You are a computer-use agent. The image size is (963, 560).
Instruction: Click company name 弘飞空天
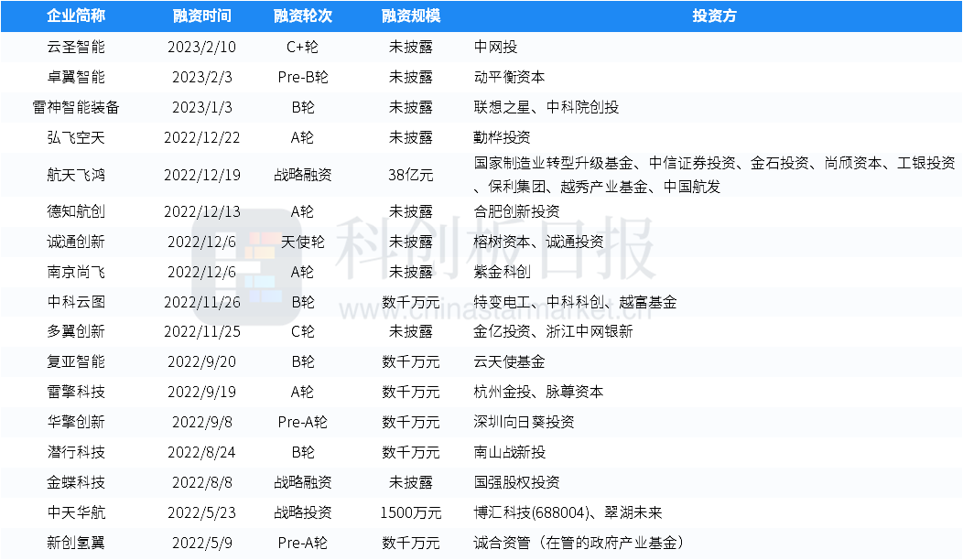coord(76,137)
